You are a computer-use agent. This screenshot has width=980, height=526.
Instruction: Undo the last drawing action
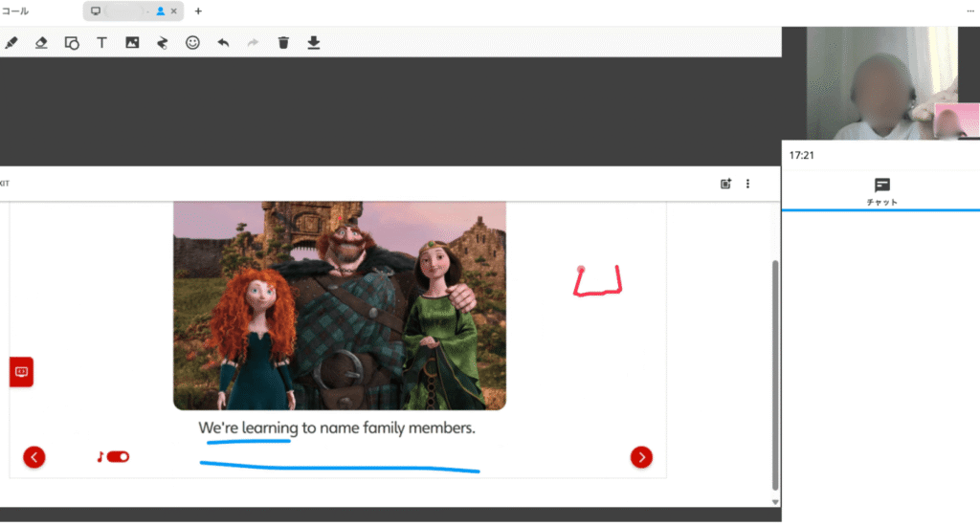[223, 43]
